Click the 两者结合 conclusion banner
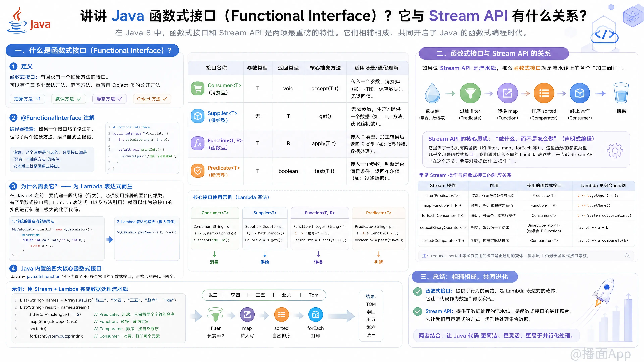This screenshot has width=644, height=362. pos(496,336)
